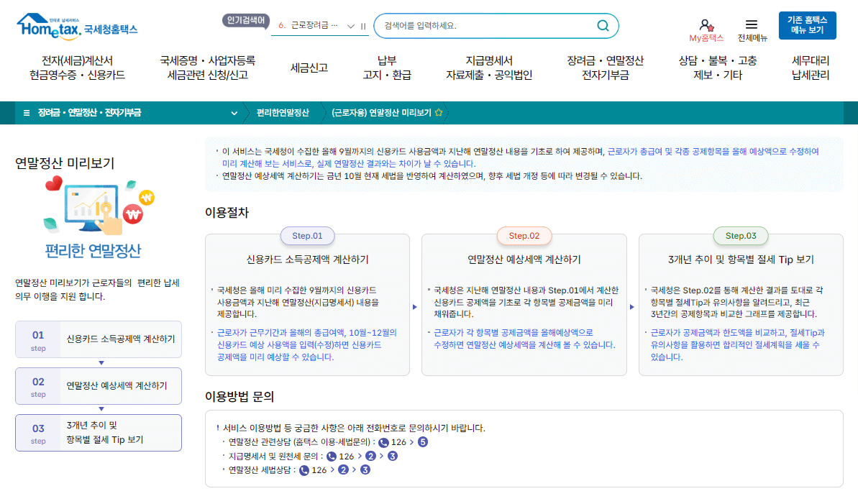Click the phone icon beside 연말정산 관련상담

coord(383,442)
